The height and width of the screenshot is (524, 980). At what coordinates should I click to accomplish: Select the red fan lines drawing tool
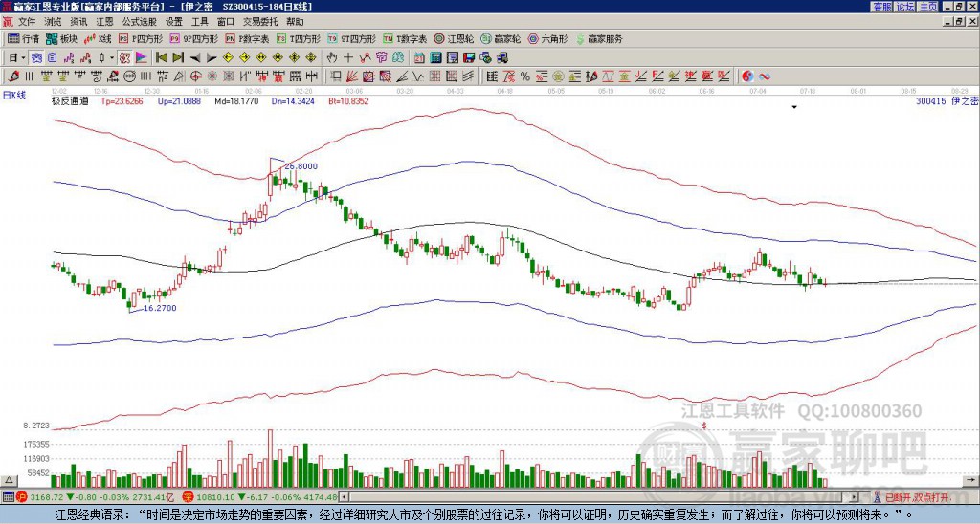click(x=352, y=76)
